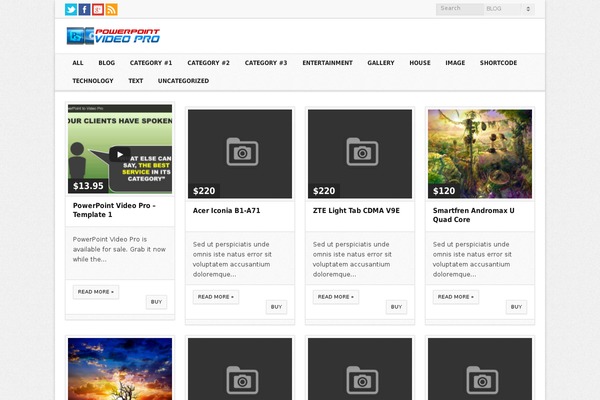Go to the ENTERTAINMENT category

click(328, 63)
